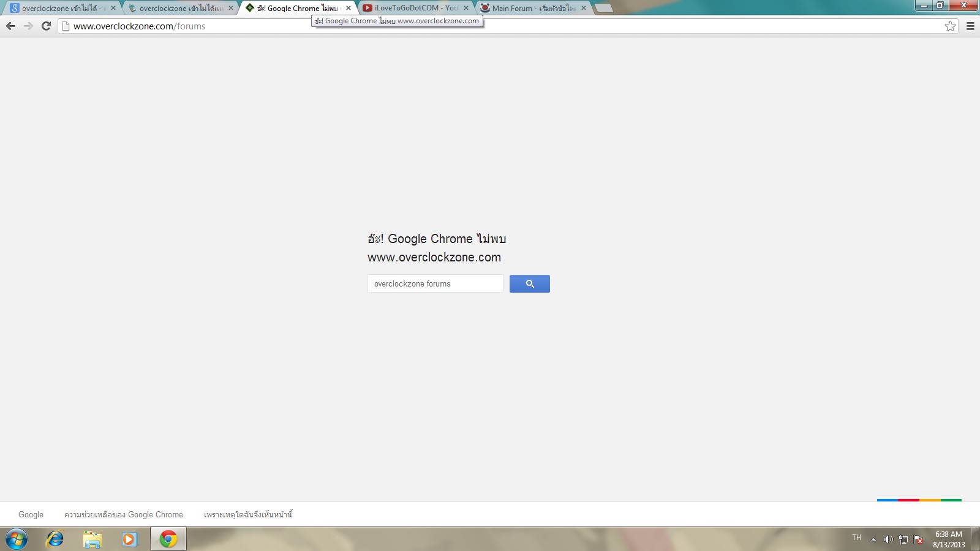This screenshot has height=551, width=980.
Task: Open the network status tray icon
Action: (903, 539)
